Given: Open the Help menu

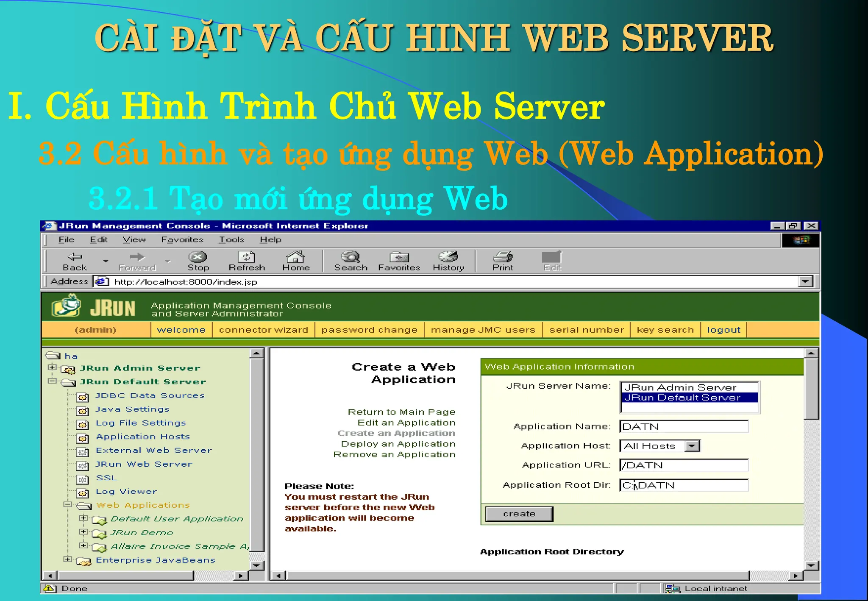Looking at the screenshot, I should click(270, 239).
